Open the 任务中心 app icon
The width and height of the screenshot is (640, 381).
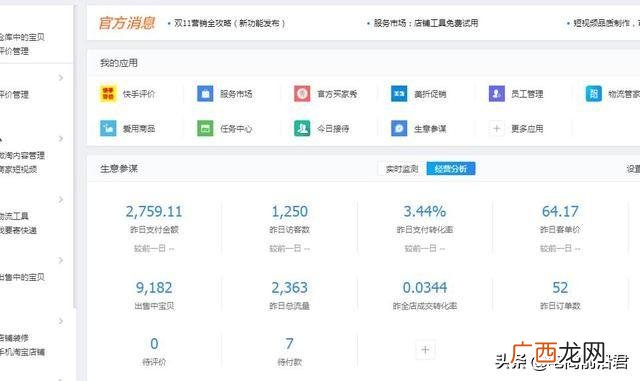point(205,129)
